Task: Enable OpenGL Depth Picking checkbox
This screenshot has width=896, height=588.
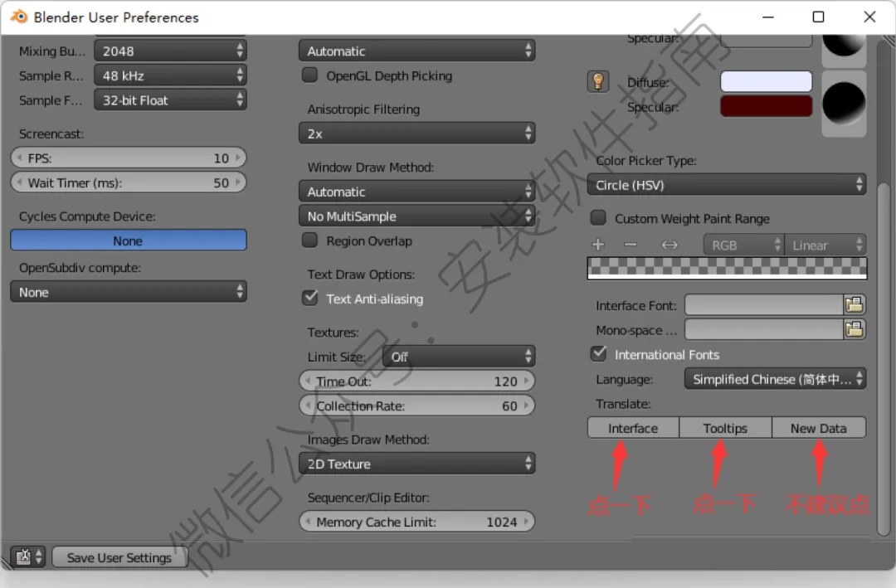Action: pyautogui.click(x=309, y=75)
